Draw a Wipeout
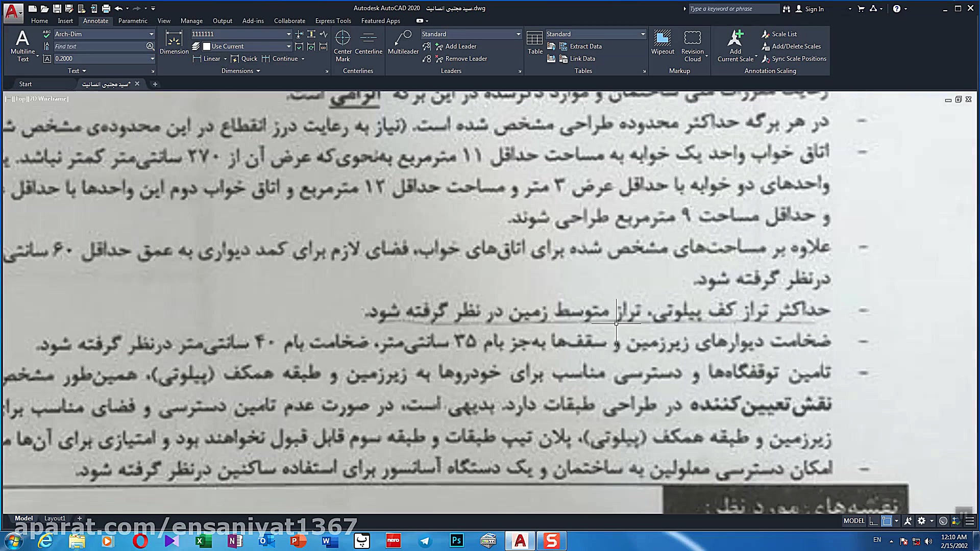This screenshot has height=551, width=980. coord(663,43)
